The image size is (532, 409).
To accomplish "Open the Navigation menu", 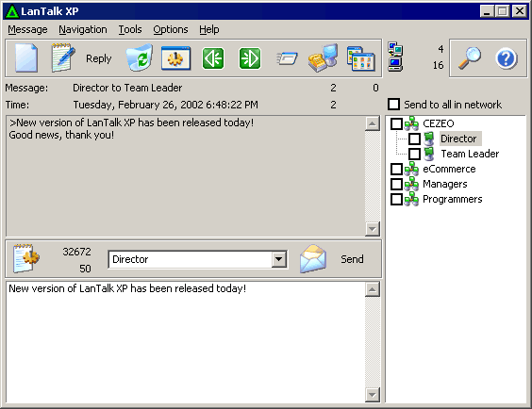I will click(83, 29).
